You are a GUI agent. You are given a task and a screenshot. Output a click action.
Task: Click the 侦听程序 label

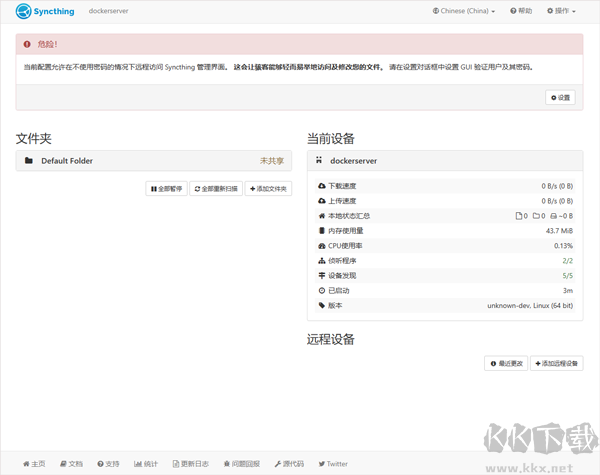pyautogui.click(x=342, y=261)
